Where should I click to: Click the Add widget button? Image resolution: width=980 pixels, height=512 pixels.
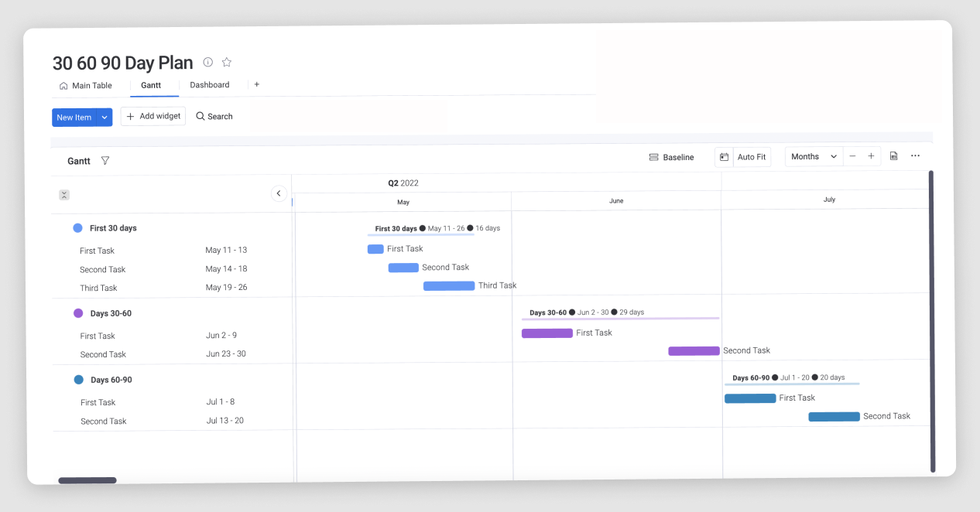click(x=153, y=116)
